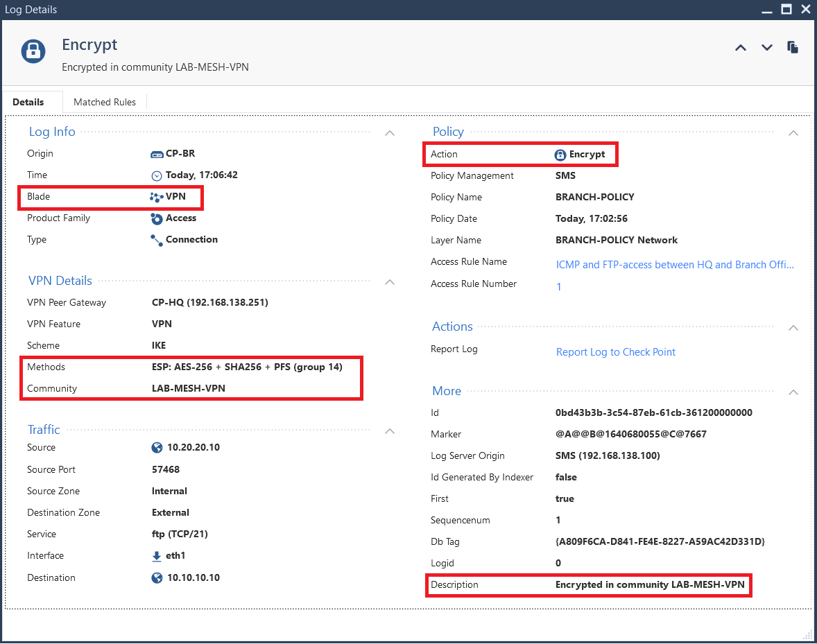Select VPN Peer Gateway value CP-HQ (192.168.138.251)
Viewport: 817px width, 644px height.
coord(210,302)
